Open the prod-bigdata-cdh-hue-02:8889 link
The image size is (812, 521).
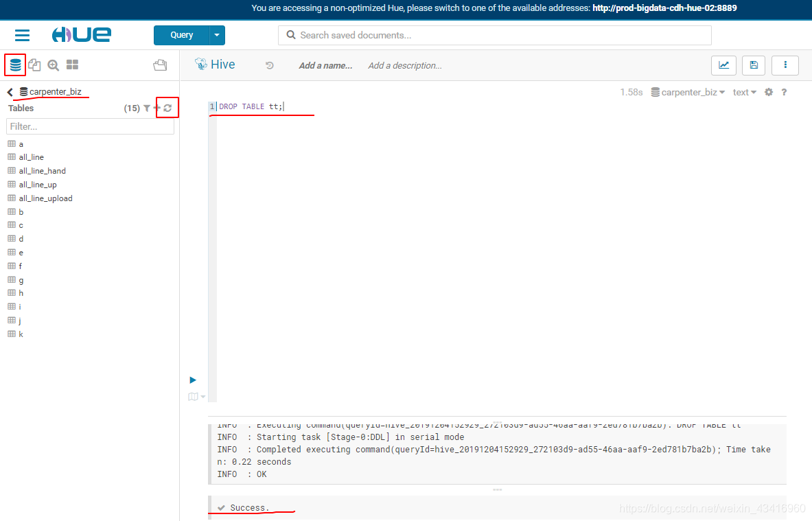tap(664, 8)
